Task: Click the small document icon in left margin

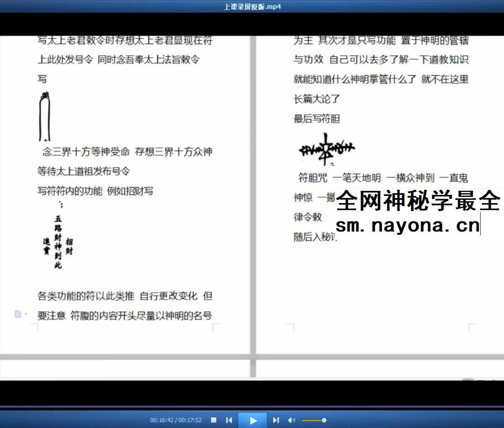Action: point(18,314)
